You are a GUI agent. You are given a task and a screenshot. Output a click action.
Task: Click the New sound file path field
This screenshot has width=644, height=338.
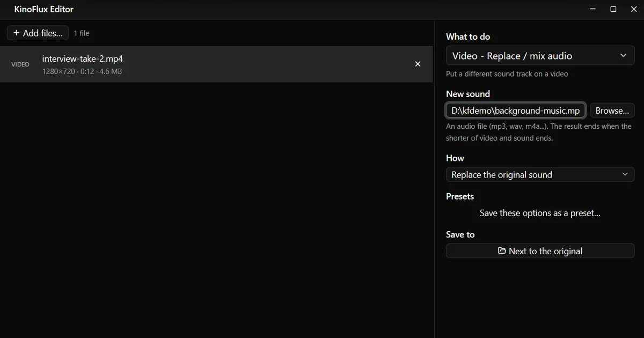(516, 111)
